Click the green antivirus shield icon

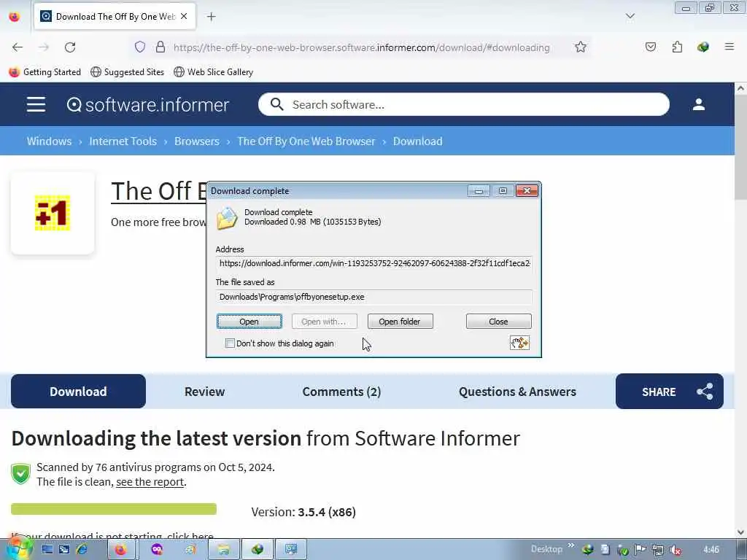(21, 474)
